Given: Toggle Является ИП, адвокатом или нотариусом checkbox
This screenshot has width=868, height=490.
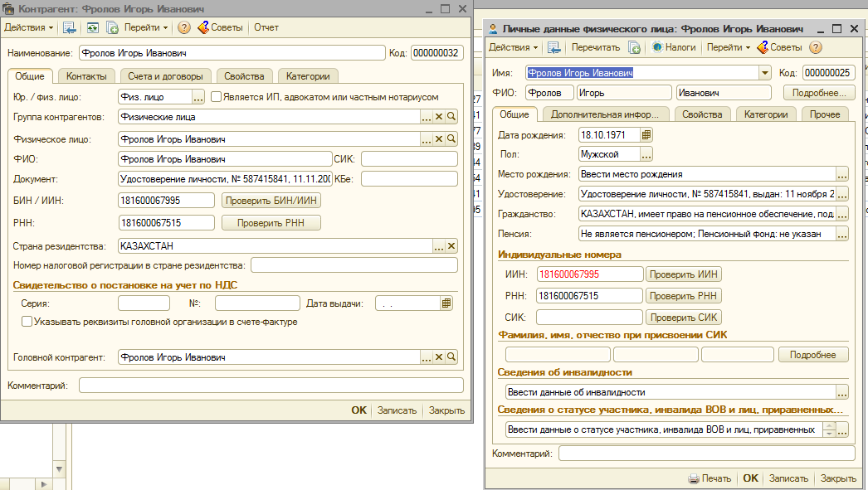Looking at the screenshot, I should tap(217, 97).
